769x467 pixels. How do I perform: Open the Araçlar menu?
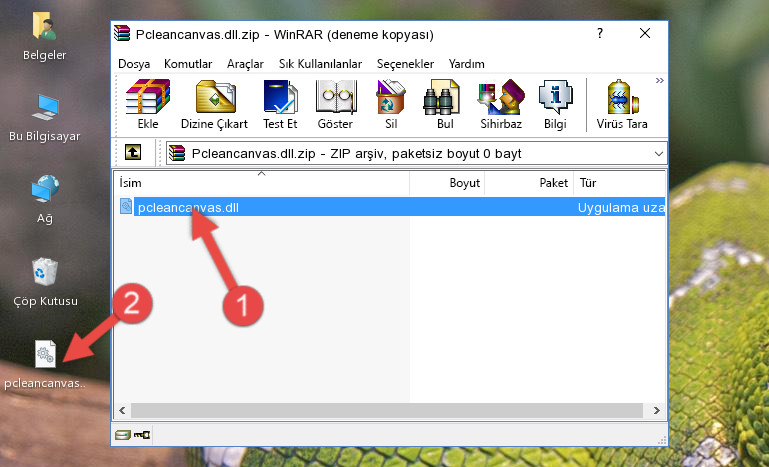point(245,64)
